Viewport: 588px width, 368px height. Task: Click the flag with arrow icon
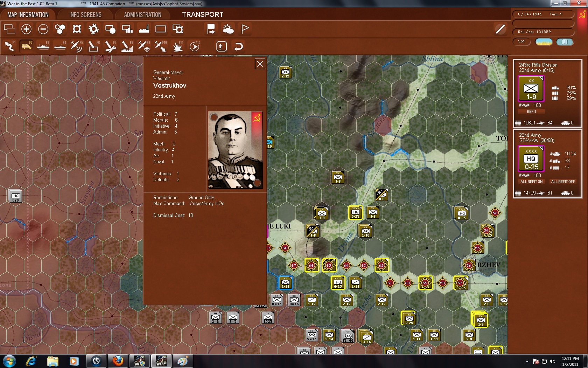click(211, 29)
